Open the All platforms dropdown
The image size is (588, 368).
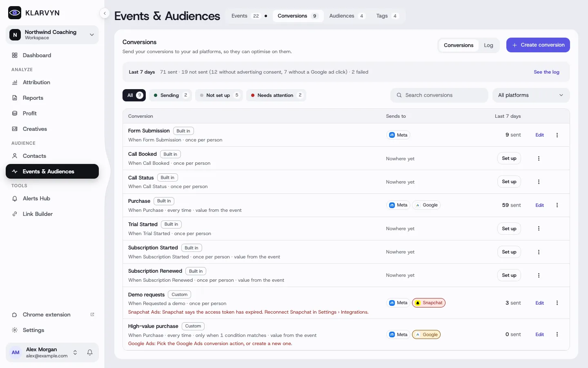point(531,95)
